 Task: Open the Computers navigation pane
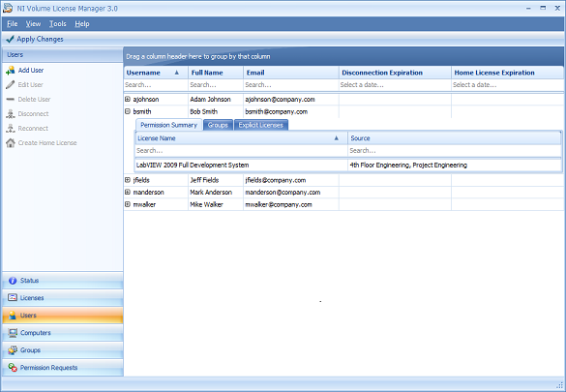[x=63, y=333]
